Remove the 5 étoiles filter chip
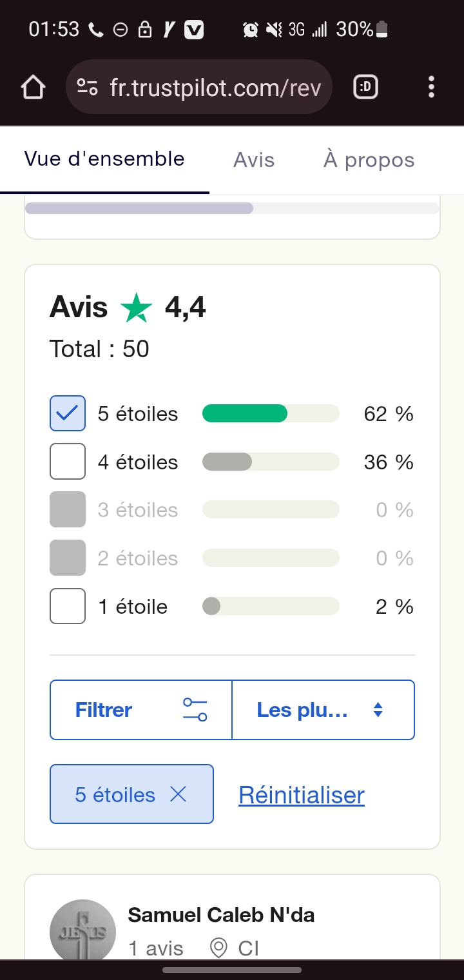 [x=178, y=795]
